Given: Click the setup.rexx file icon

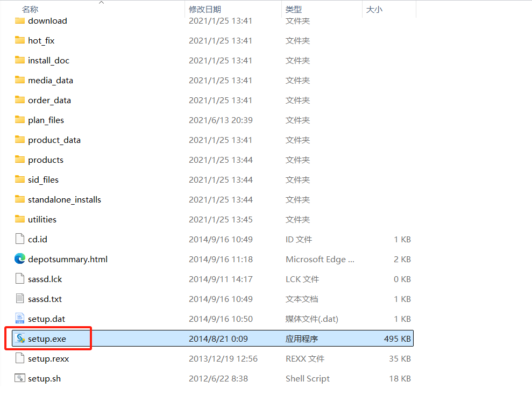Looking at the screenshot, I should [20, 358].
